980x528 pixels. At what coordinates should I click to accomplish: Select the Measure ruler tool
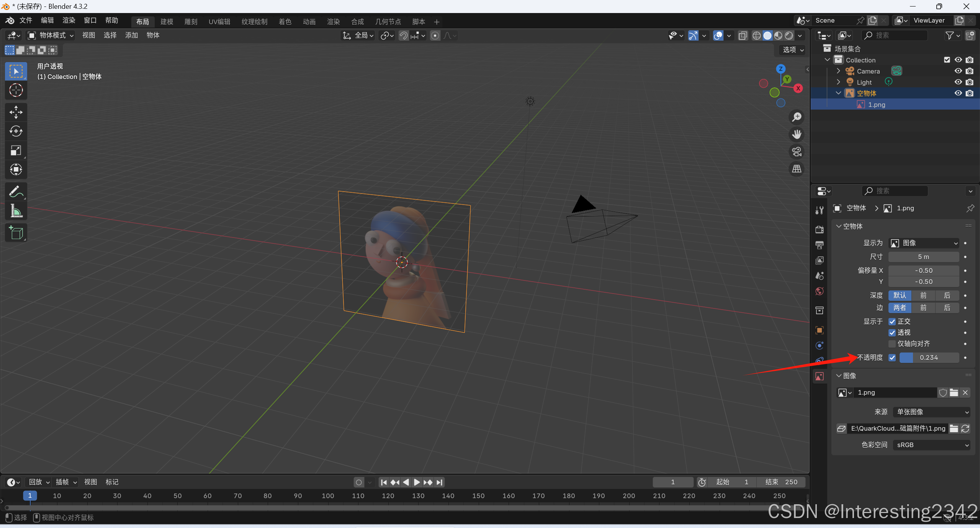coord(16,210)
